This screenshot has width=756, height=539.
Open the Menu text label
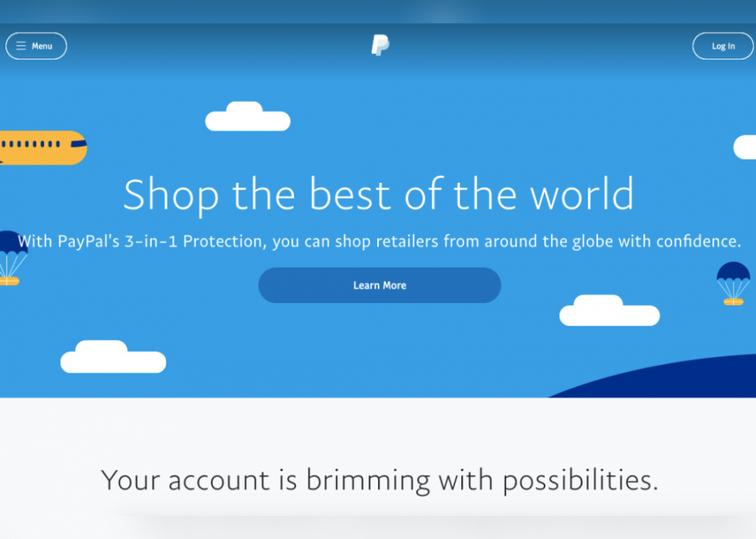point(42,46)
